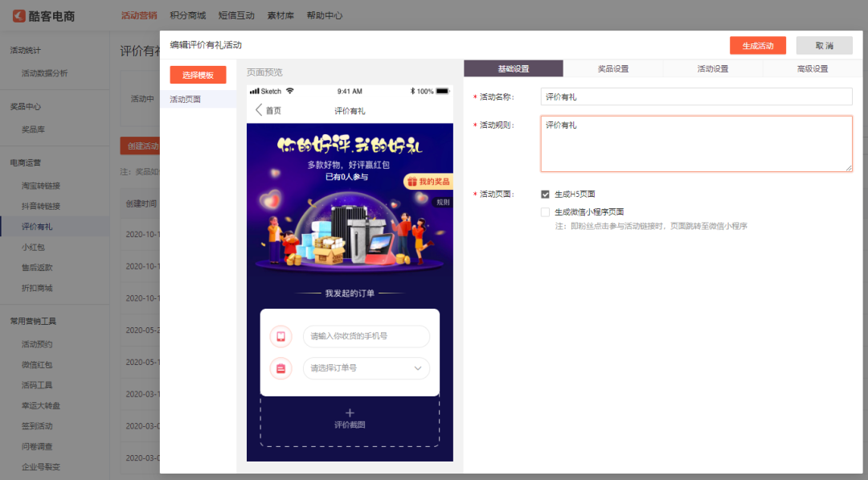Click the 规则 tag in the preview banner
The image size is (868, 480).
click(443, 202)
